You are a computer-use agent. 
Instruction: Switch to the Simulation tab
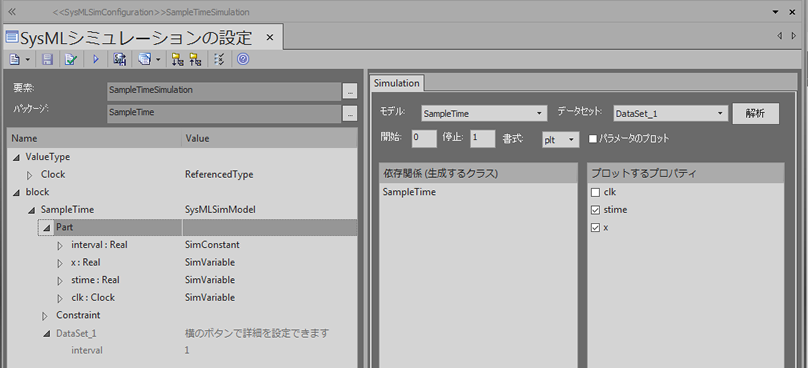[397, 82]
